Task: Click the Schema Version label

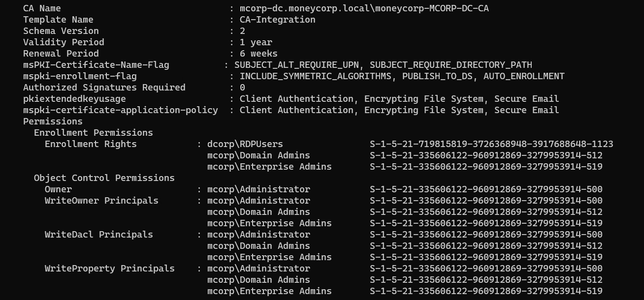Action: [x=61, y=31]
